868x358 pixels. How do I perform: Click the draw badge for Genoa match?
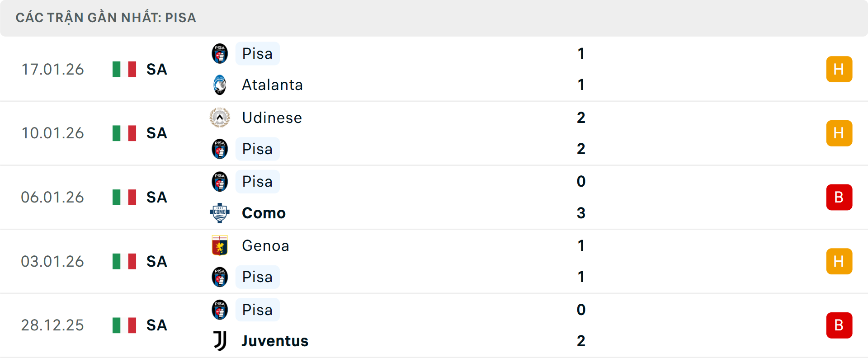839,261
